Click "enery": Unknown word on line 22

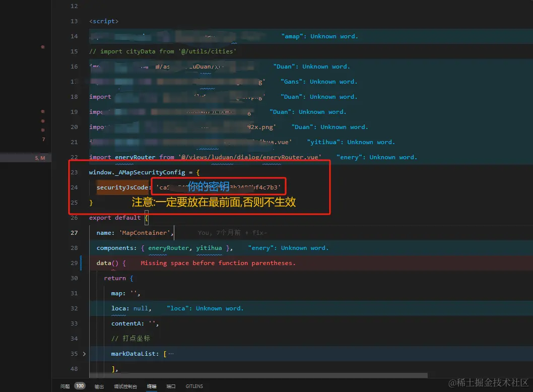[377, 157]
